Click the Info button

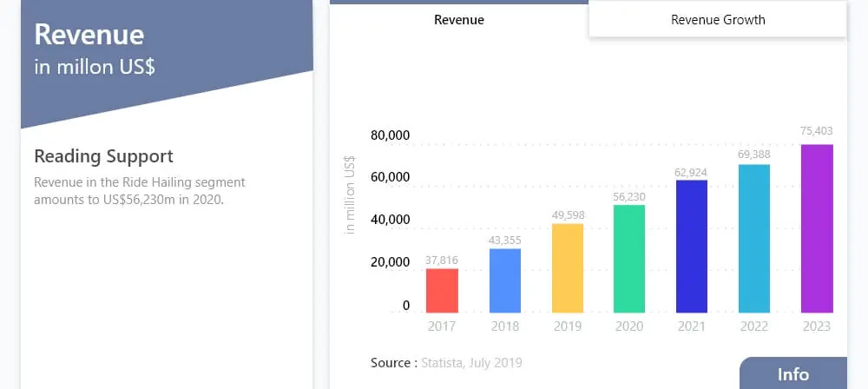793,374
